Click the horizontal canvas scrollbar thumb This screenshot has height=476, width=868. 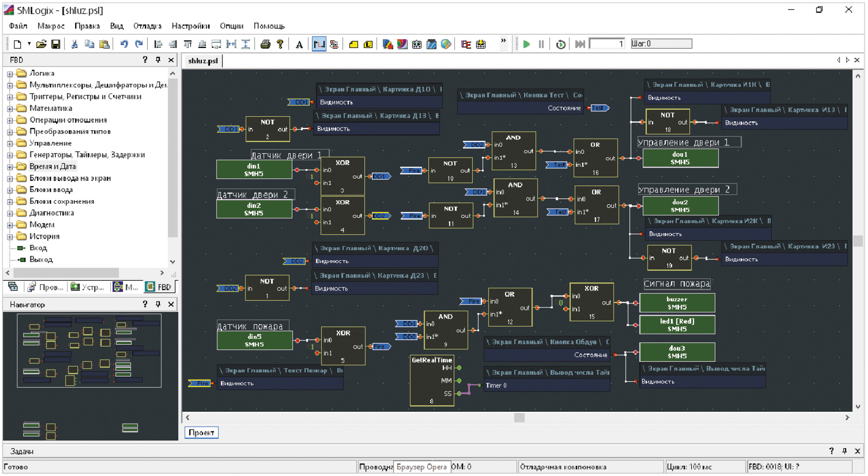click(519, 418)
